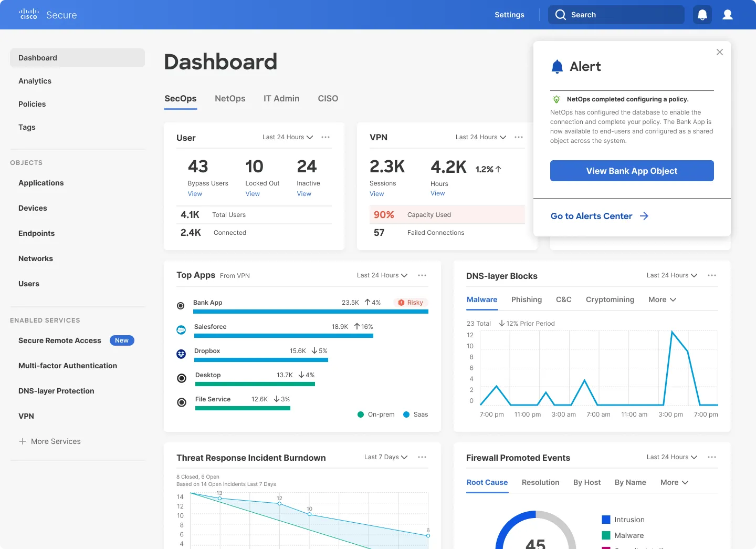The height and width of the screenshot is (549, 756).
Task: View VPN Hours details
Action: coord(438,193)
